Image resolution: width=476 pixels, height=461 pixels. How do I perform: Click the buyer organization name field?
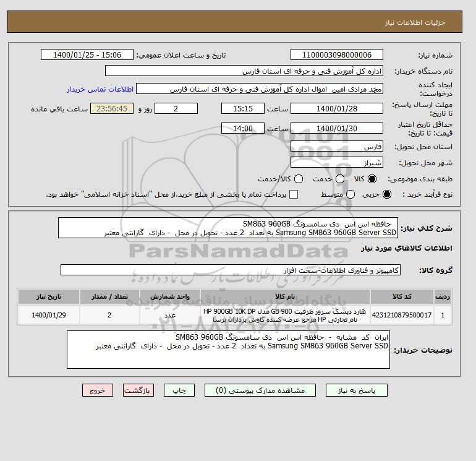tap(244, 71)
